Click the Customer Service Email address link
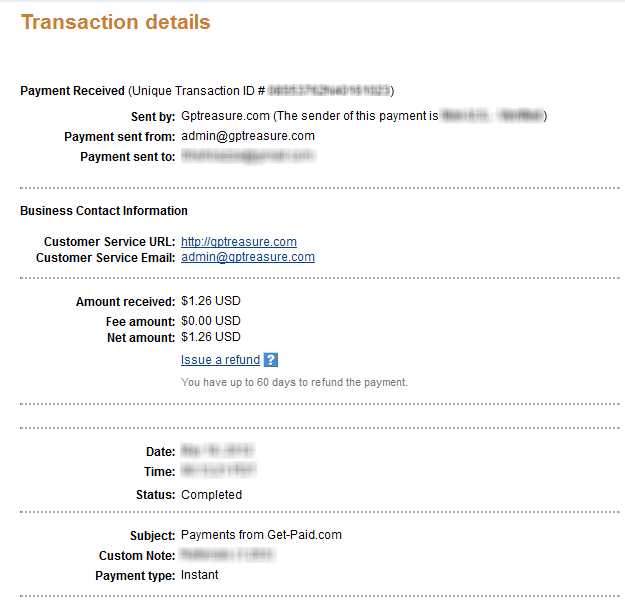Image resolution: width=625 pixels, height=602 pixels. pos(247,257)
